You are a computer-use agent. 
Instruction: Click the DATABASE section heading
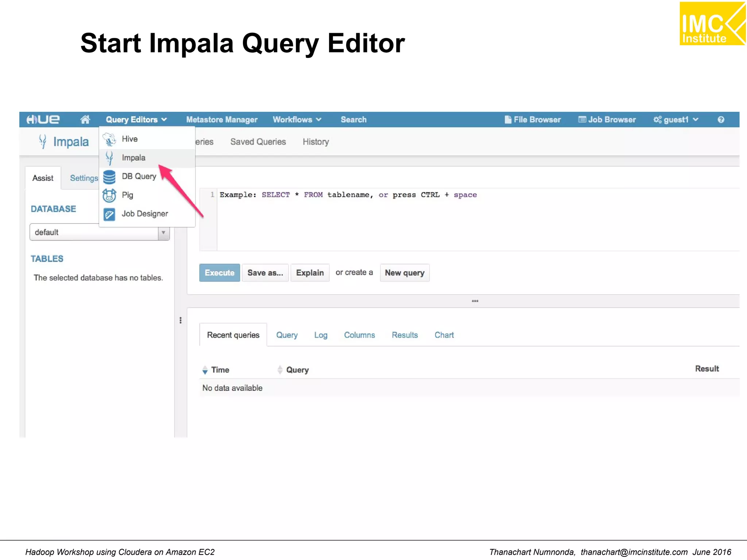tap(53, 209)
